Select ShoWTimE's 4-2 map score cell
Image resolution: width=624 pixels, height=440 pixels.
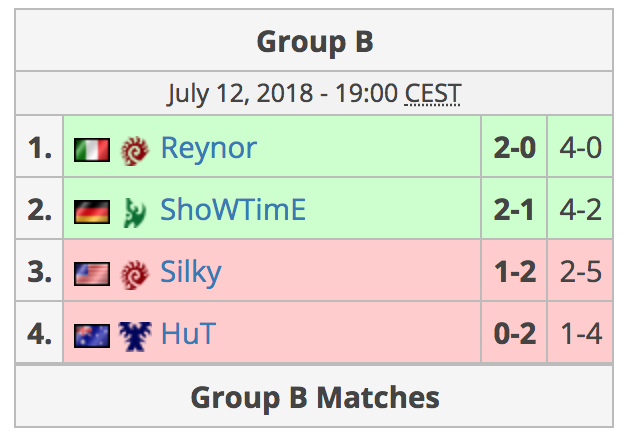580,209
